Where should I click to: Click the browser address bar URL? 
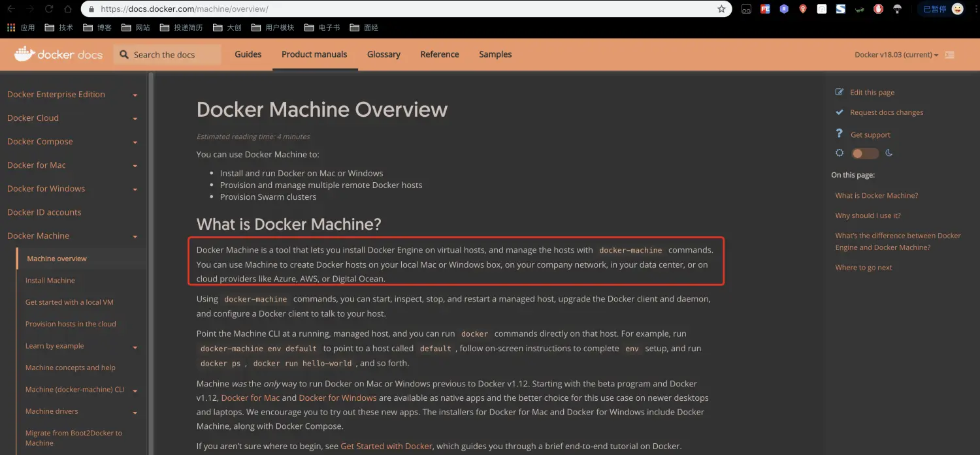(185, 9)
